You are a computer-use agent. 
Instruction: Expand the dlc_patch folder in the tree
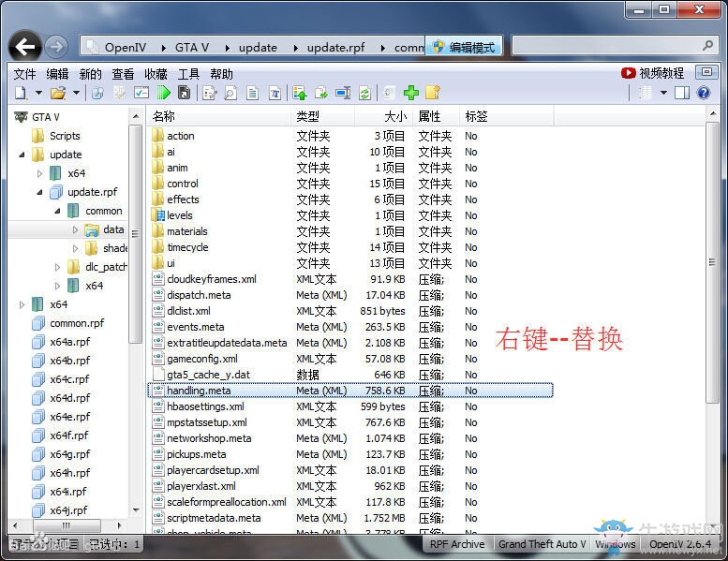click(59, 267)
